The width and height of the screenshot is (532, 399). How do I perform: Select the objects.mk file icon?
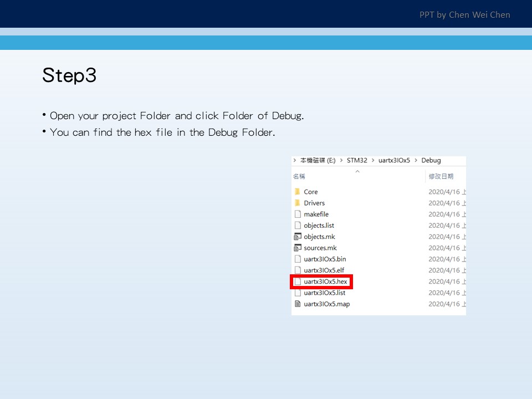click(298, 237)
